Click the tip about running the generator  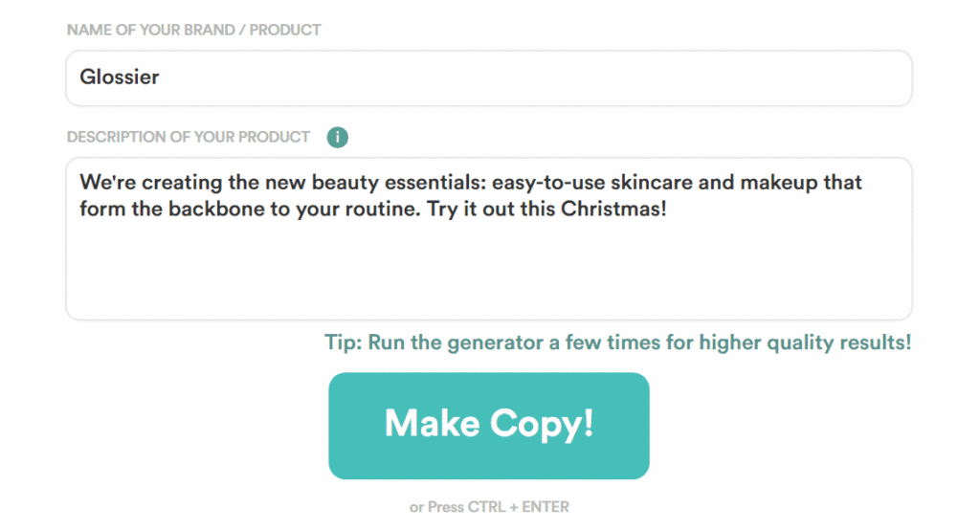[617, 342]
